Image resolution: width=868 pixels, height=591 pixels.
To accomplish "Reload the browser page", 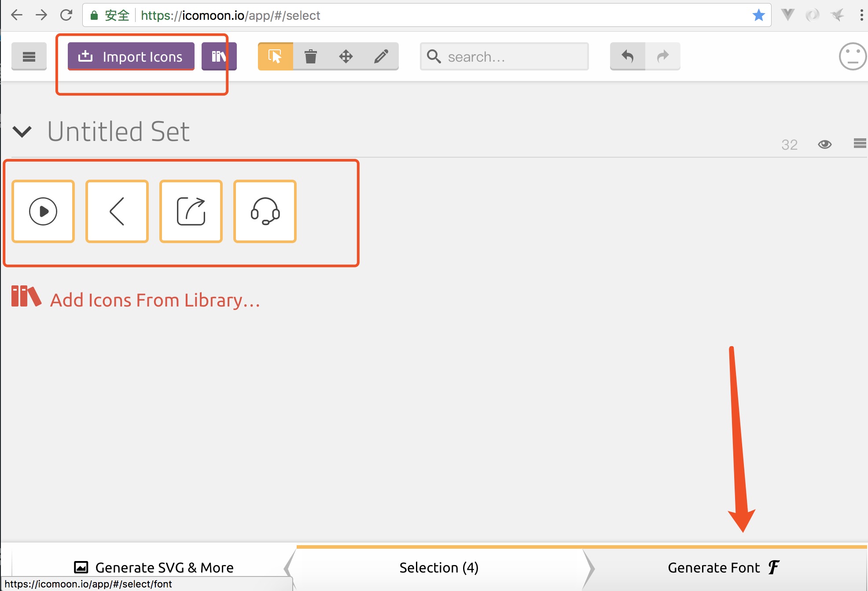I will pos(66,15).
